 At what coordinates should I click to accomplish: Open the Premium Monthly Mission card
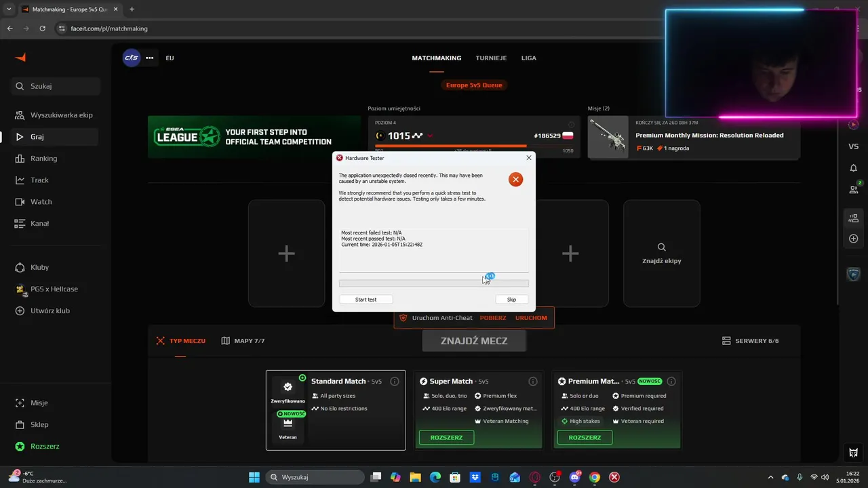pyautogui.click(x=694, y=137)
